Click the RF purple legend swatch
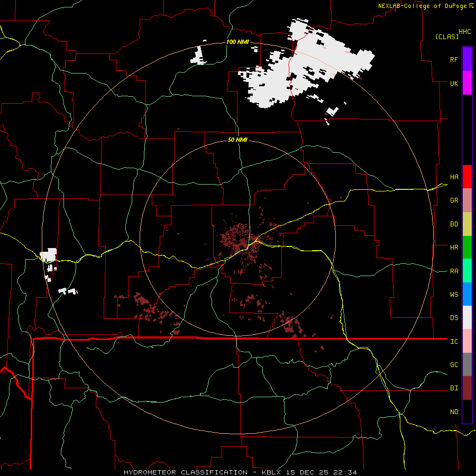 click(x=467, y=59)
